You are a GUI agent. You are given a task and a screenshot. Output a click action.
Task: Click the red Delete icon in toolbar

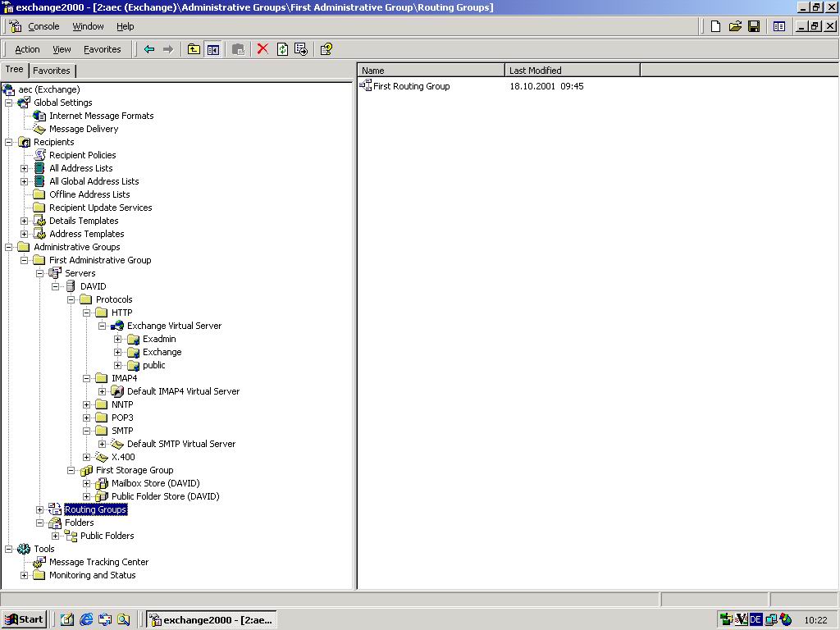point(262,49)
